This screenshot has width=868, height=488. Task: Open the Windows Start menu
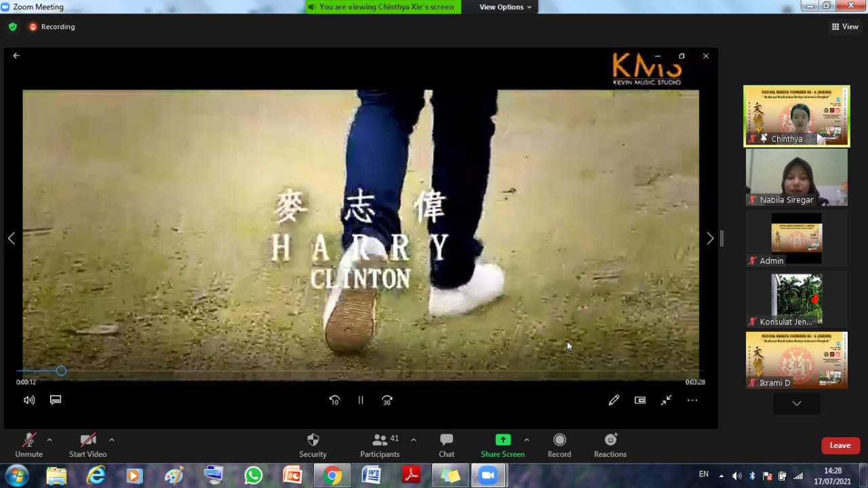point(16,476)
